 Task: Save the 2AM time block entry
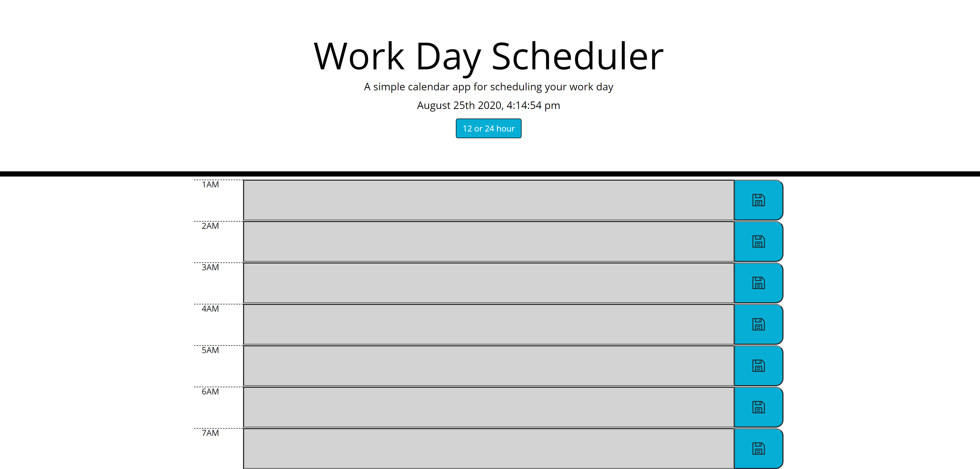coord(758,242)
